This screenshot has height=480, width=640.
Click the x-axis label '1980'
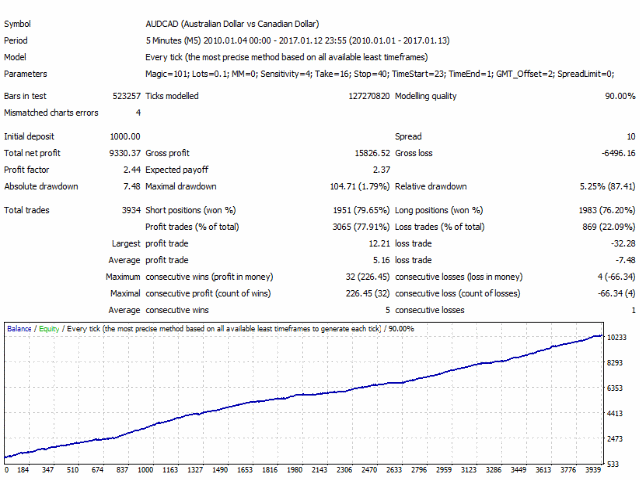coord(294,470)
